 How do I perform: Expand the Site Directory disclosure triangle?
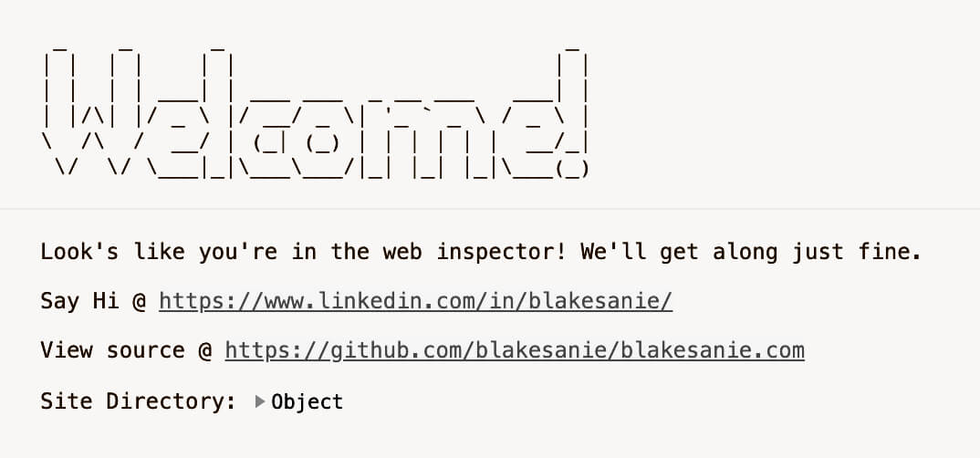pos(260,401)
